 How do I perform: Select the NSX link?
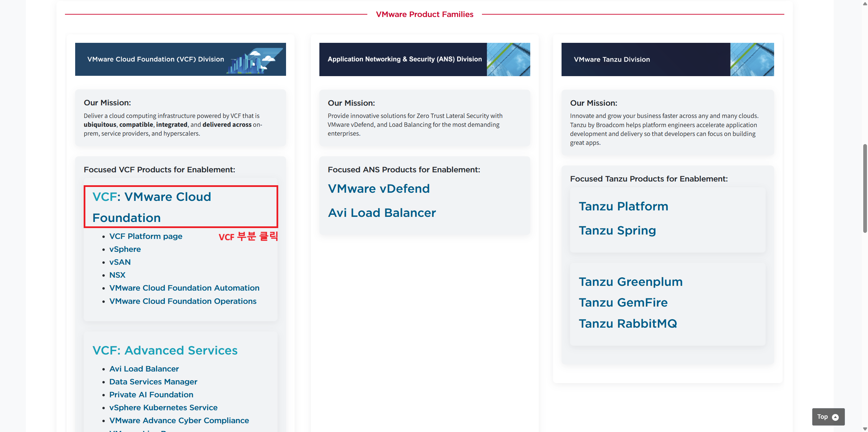point(117,275)
